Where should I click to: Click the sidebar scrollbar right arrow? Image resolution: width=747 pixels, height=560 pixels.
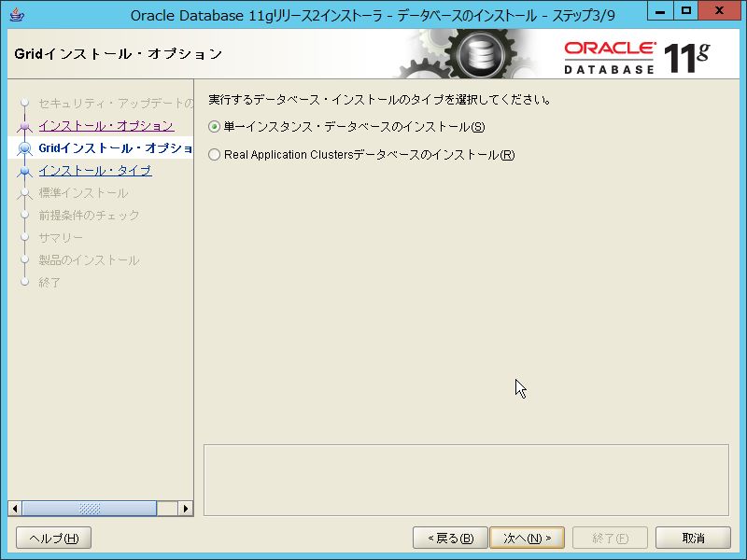click(x=186, y=509)
